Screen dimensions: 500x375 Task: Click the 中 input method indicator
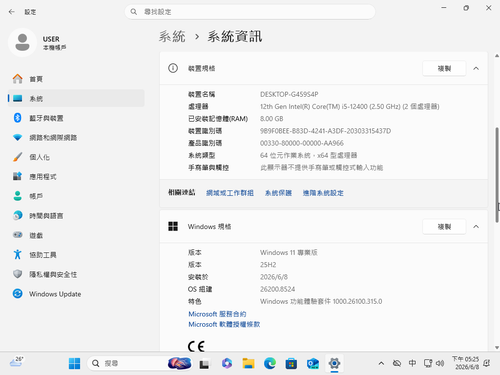coord(412,363)
